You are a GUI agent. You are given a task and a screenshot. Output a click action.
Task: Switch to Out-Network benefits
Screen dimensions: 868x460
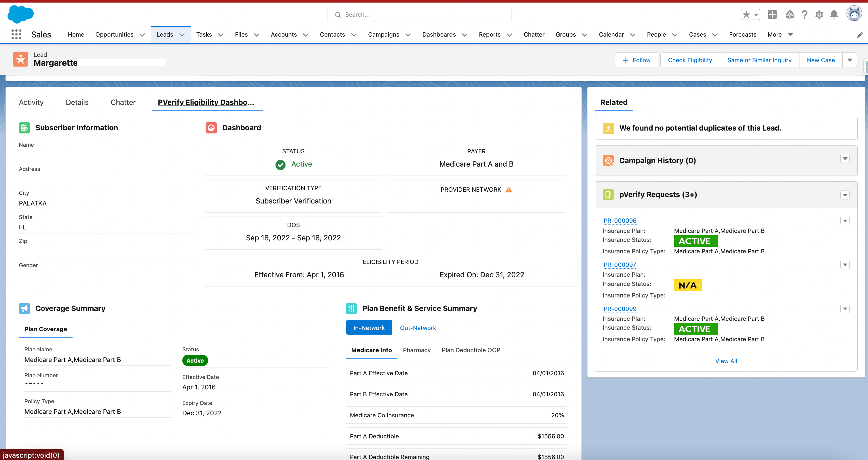[x=418, y=328]
